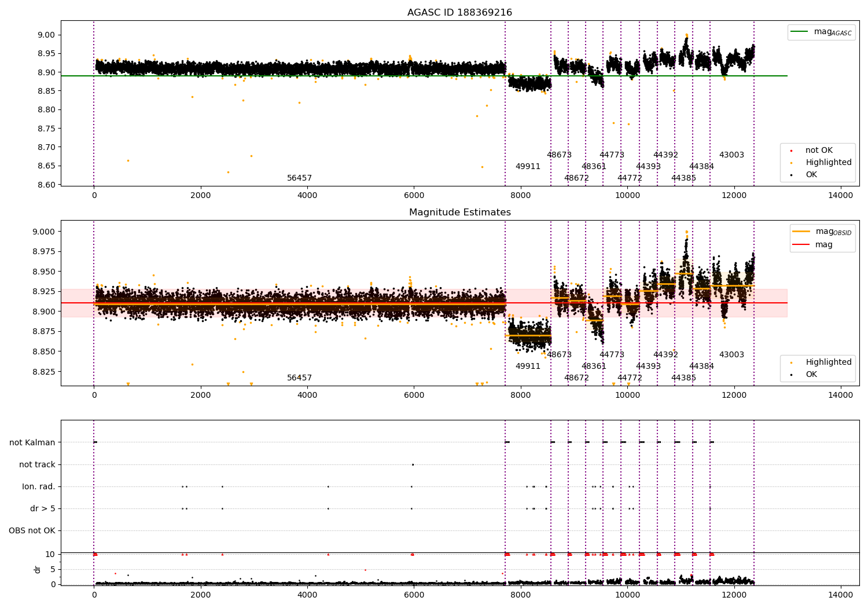
Task: Click the "Ion. rad." axis label
Action: click(x=39, y=486)
